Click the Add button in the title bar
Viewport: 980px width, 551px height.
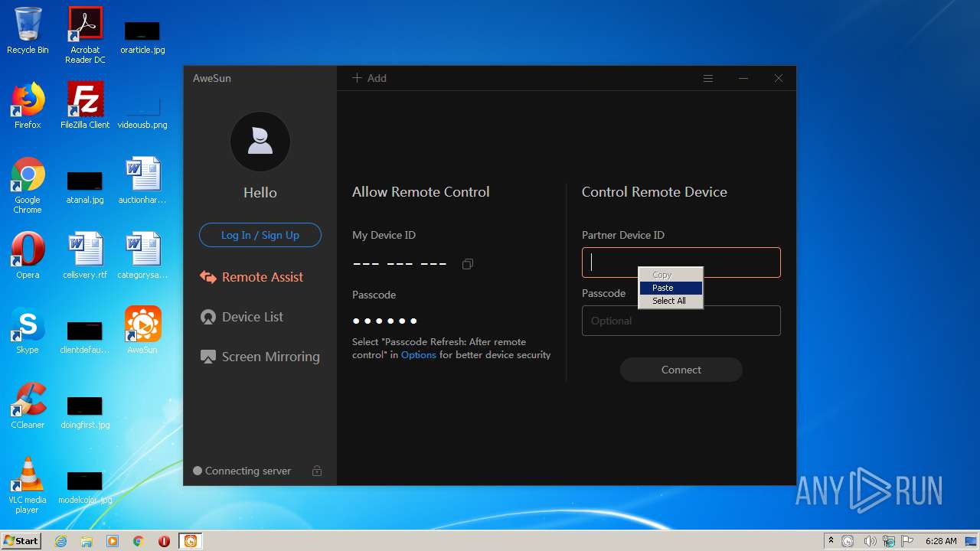tap(369, 78)
